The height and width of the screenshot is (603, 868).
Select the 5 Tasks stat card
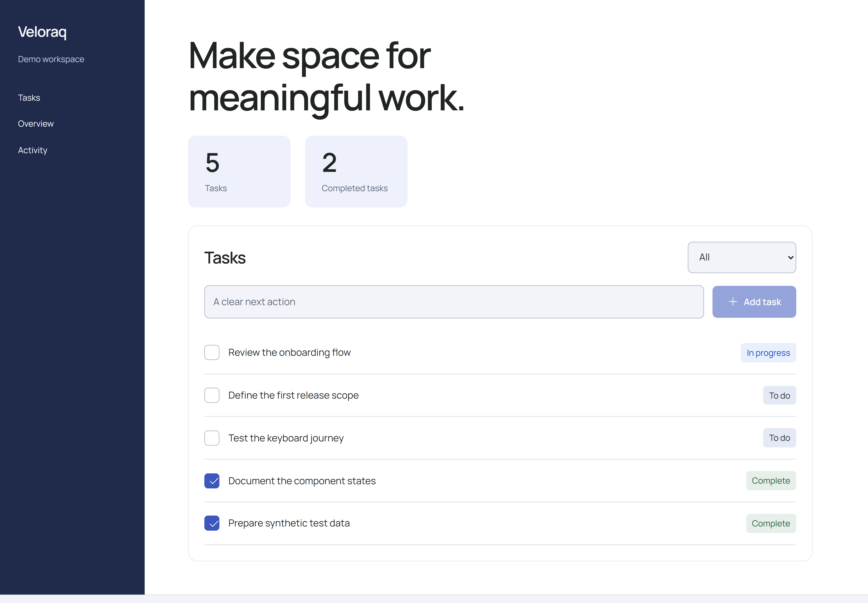[239, 171]
